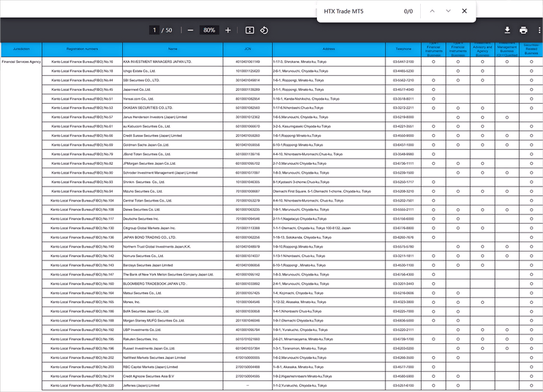Open the PDF viewer more actions menu
Screen dimensions: 543x392
(x=539, y=31)
